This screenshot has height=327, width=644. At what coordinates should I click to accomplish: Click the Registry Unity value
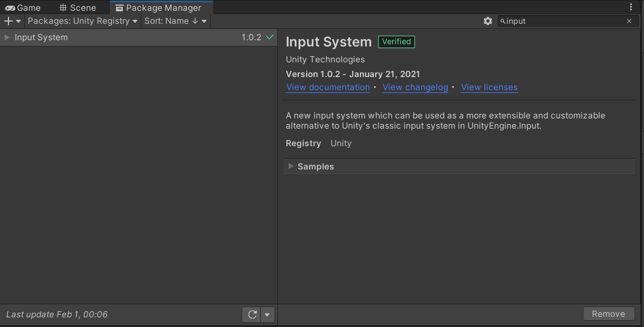point(341,143)
